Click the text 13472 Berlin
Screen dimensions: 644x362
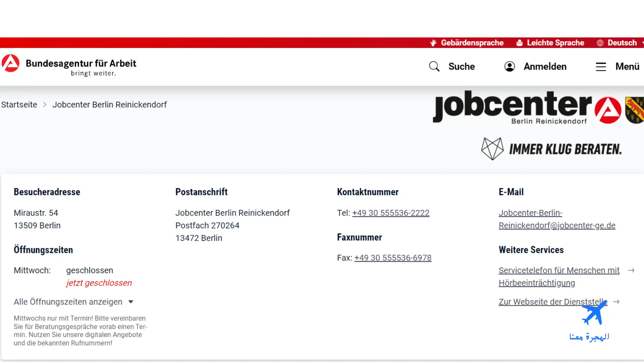click(199, 238)
